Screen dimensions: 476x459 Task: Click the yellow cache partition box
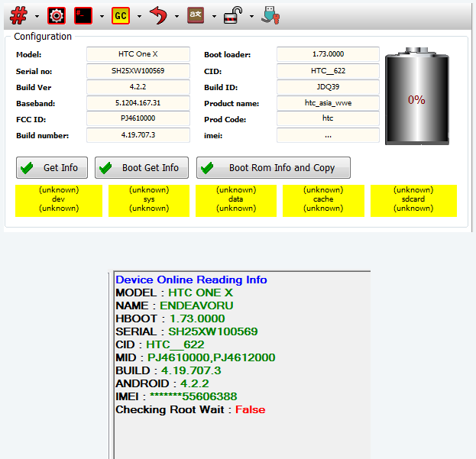(x=324, y=201)
